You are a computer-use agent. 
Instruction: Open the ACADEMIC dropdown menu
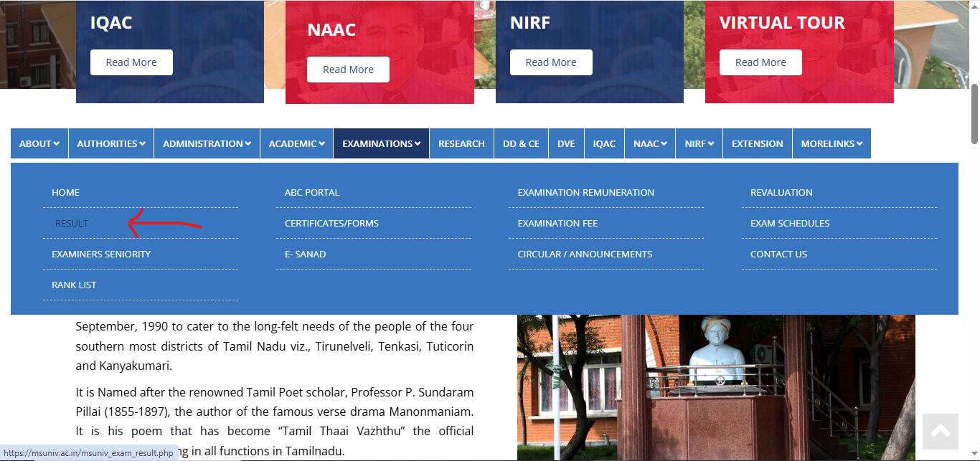click(x=296, y=143)
